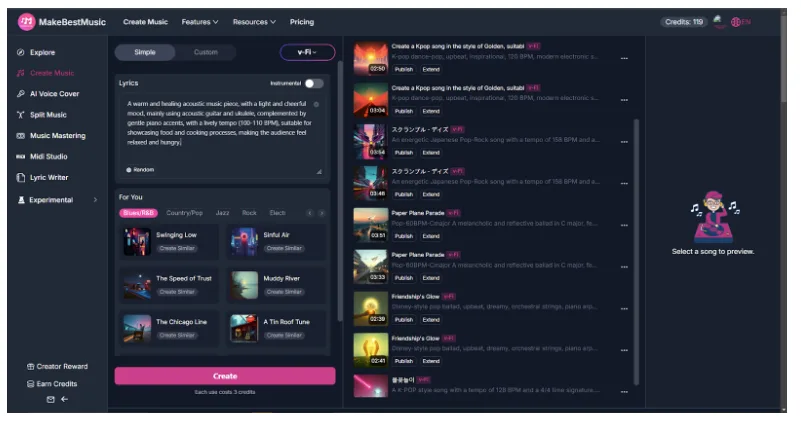Open the Pricing page
The width and height of the screenshot is (801, 421).
301,22
